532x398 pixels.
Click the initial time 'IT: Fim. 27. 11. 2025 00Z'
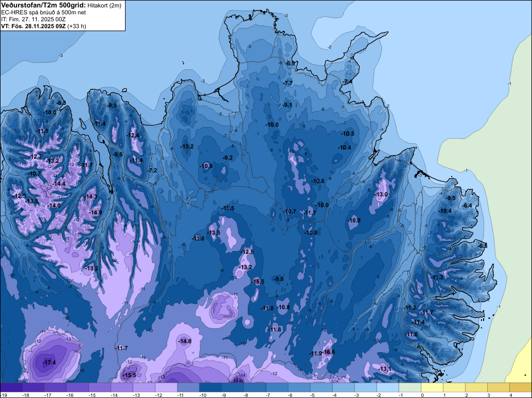click(33, 19)
